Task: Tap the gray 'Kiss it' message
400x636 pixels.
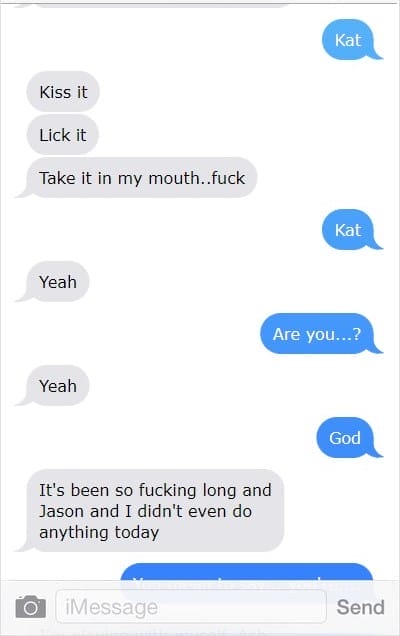Action: [63, 92]
